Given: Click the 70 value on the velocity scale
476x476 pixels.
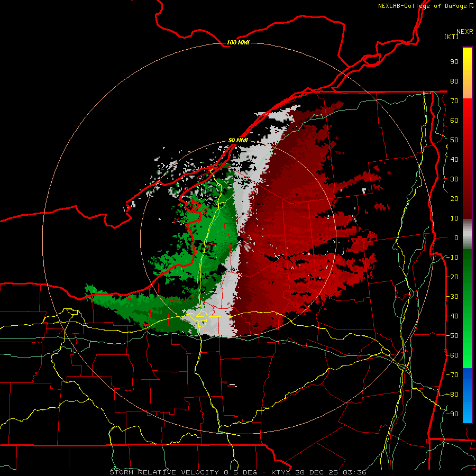Looking at the screenshot, I should pyautogui.click(x=454, y=101).
